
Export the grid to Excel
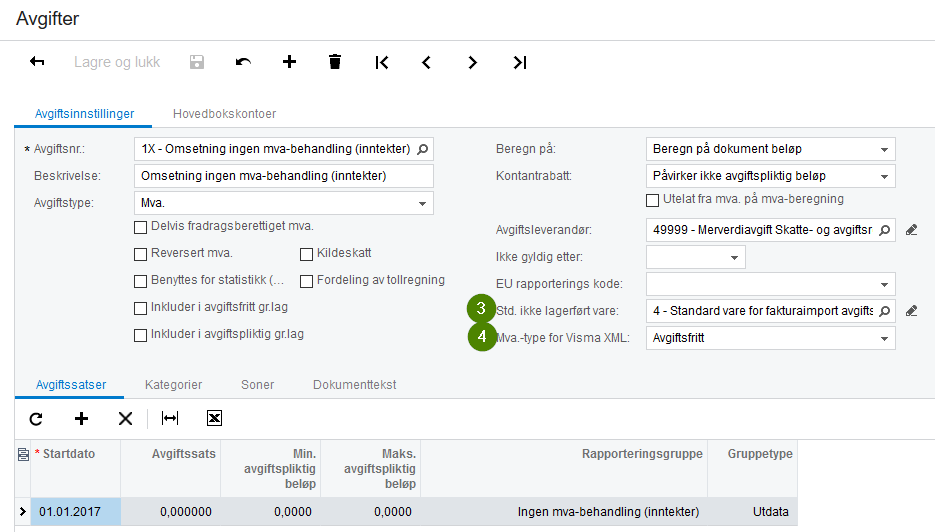click(x=215, y=419)
